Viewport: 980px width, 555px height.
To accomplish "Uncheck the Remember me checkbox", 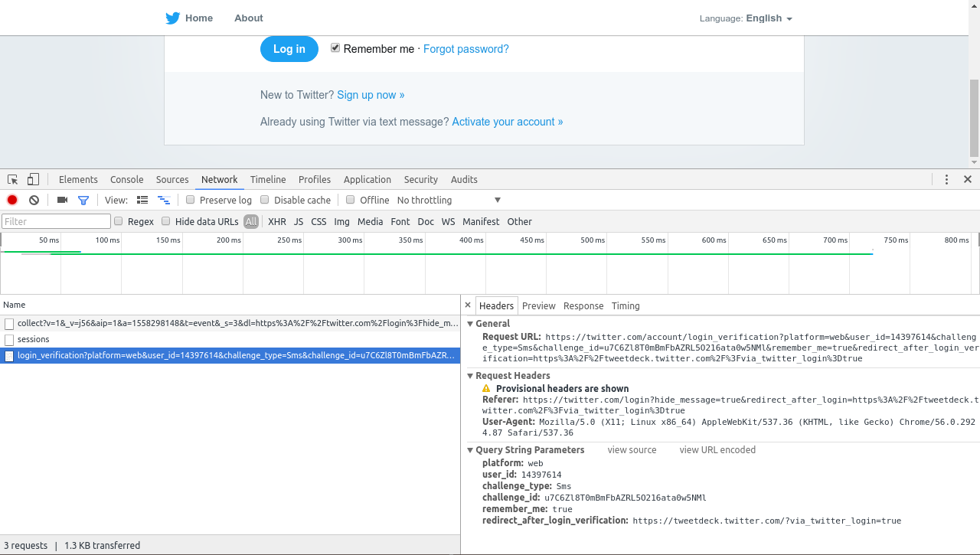I will [x=335, y=47].
